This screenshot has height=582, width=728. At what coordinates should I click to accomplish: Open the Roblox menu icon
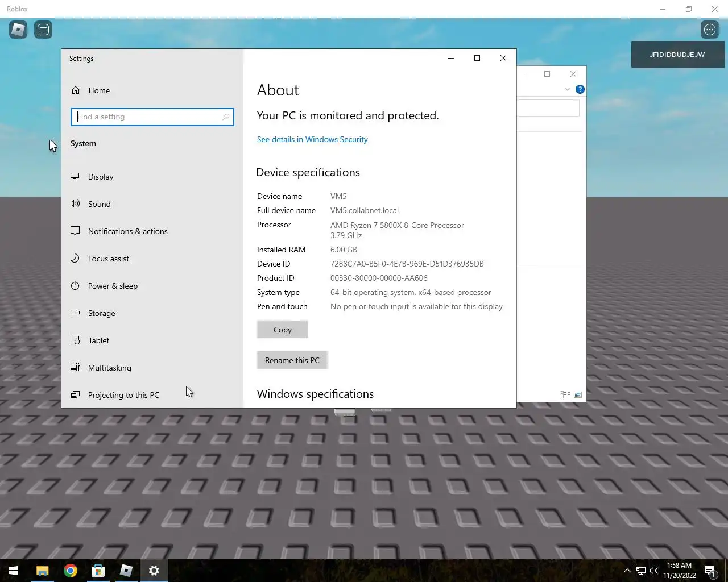click(18, 30)
